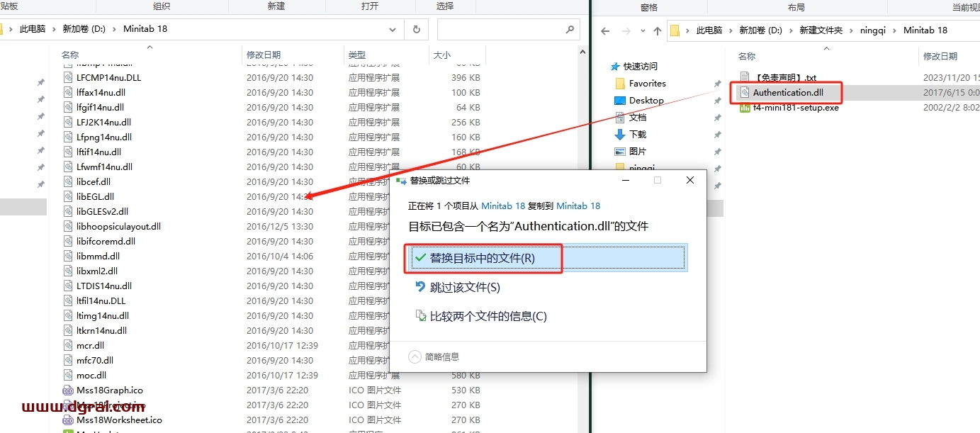
Task: Click the Mss18Worksheet.ico file icon
Action: tap(68, 420)
